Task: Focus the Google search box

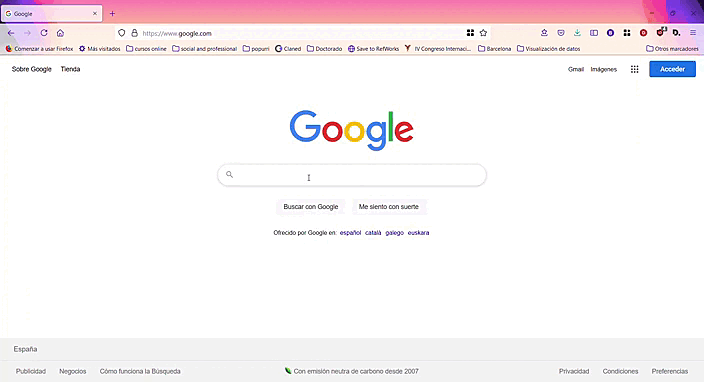Action: point(352,175)
